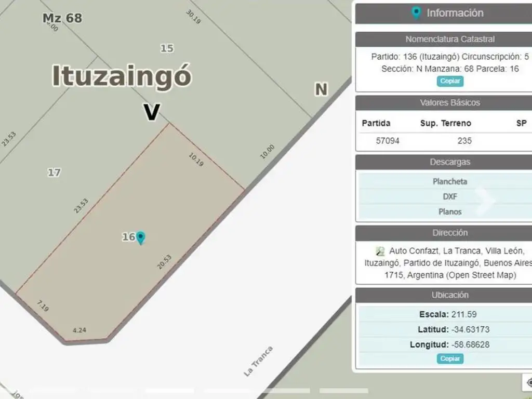The width and height of the screenshot is (532, 399).
Task: Select the Ubicación section header
Action: [449, 295]
